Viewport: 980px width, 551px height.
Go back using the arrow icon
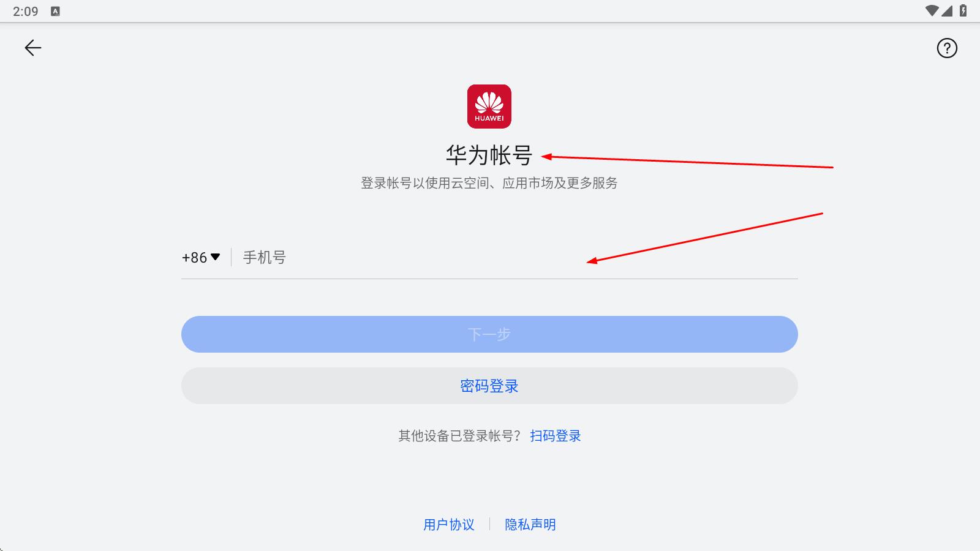33,48
